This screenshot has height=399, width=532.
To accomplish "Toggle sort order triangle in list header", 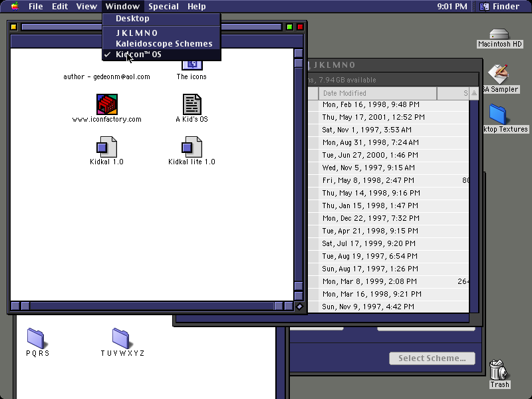I will point(474,93).
